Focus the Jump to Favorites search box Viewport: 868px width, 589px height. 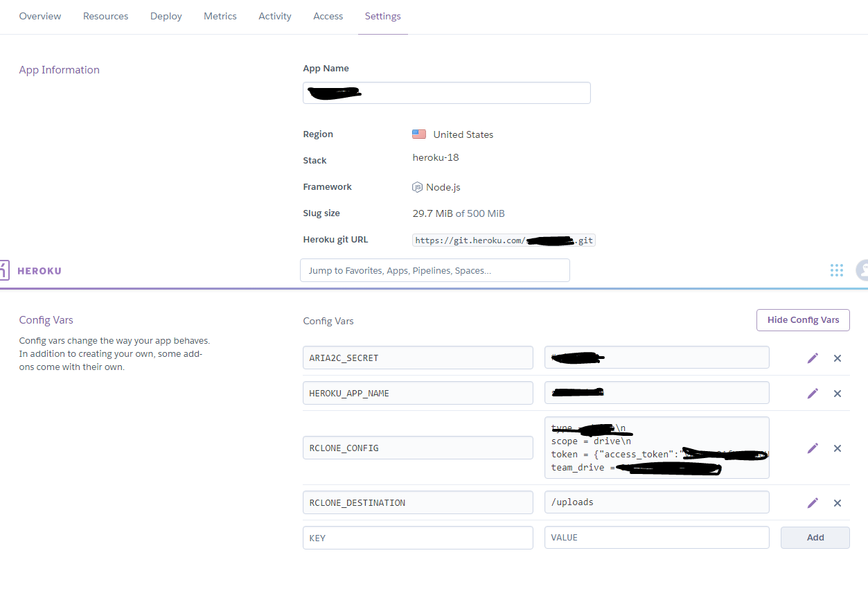434,270
